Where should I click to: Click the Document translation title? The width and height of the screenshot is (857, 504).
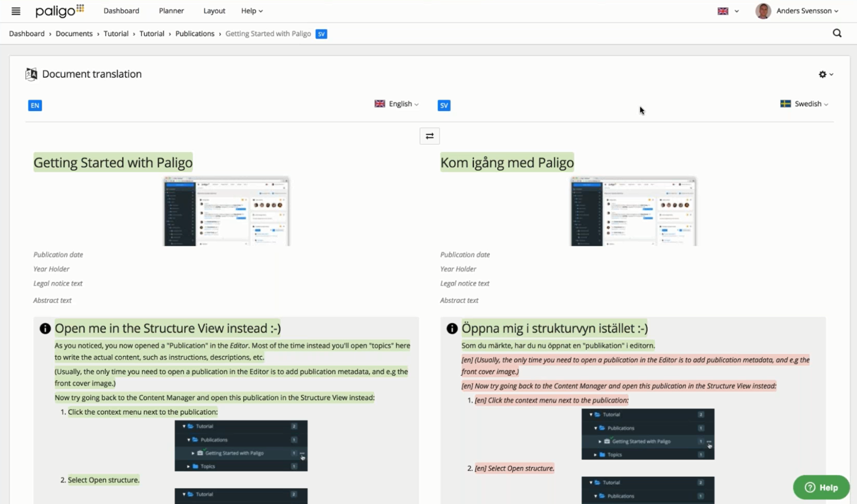point(92,74)
